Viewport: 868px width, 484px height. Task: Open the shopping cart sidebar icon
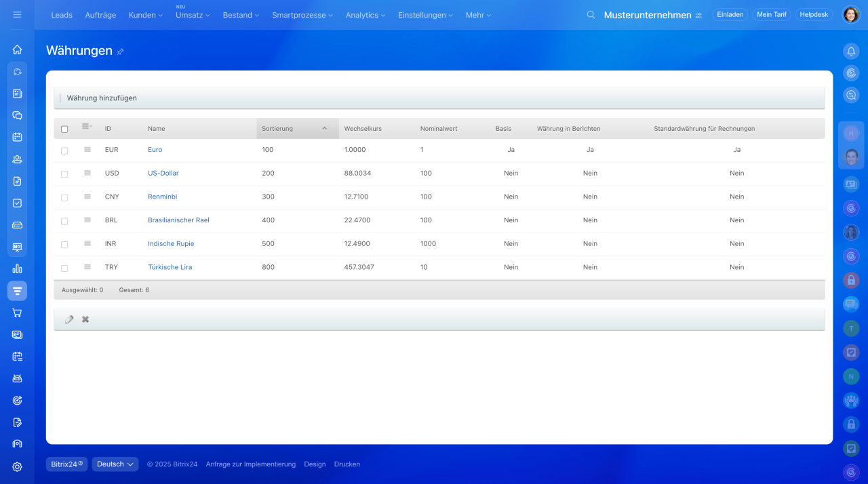point(17,312)
